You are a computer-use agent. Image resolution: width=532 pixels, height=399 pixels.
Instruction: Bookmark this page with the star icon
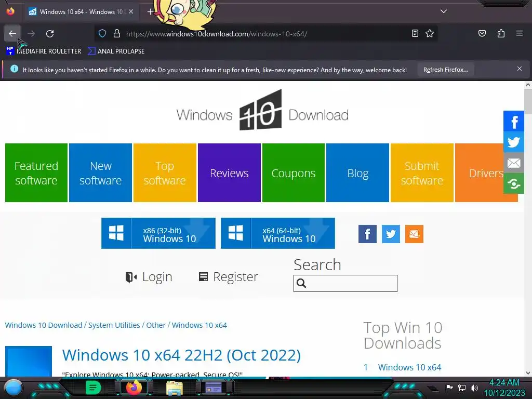(430, 33)
